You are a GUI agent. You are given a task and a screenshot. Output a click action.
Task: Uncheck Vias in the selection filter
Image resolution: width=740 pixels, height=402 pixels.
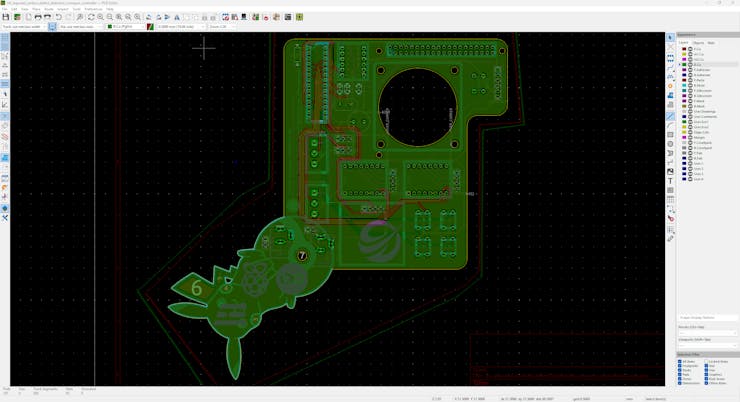706,370
